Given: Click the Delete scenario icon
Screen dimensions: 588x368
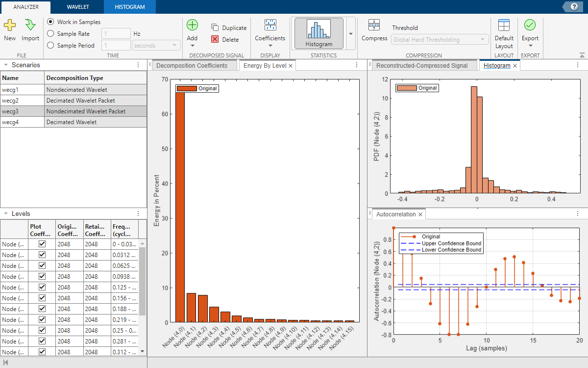Looking at the screenshot, I should click(x=215, y=39).
